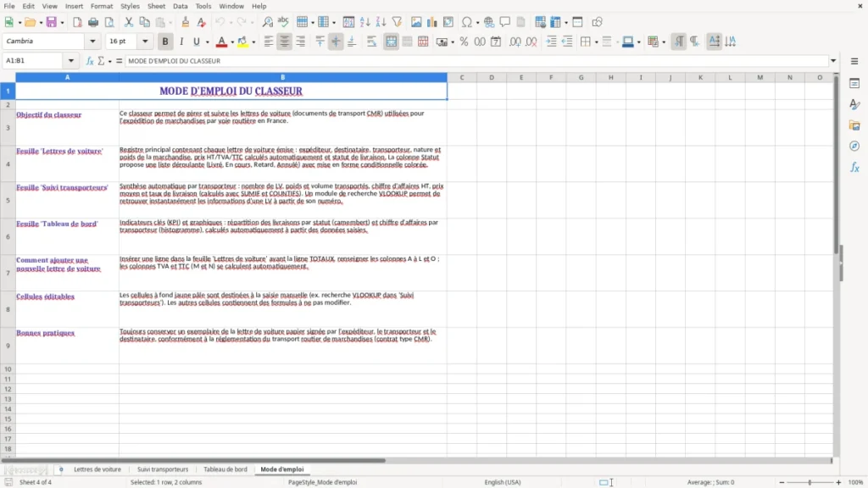
Task: Click the AutoFilter funnel icon
Action: 397,22
